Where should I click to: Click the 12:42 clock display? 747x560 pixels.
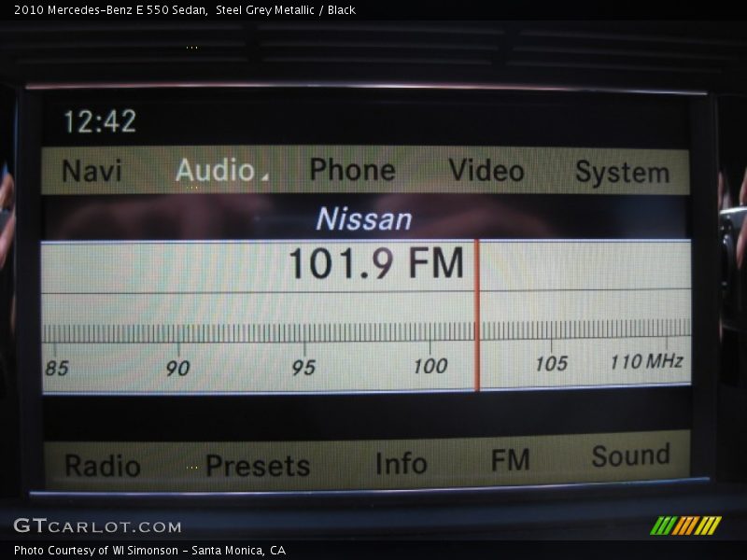tap(100, 121)
